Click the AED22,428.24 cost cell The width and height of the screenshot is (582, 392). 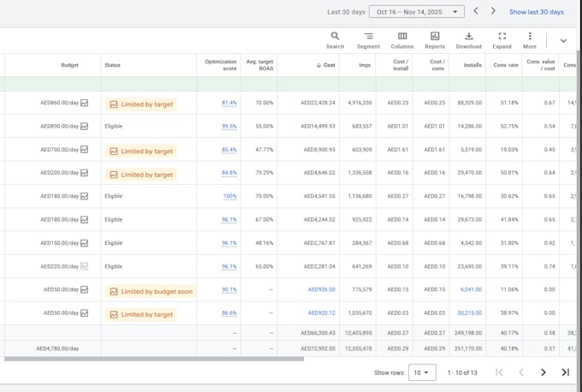tap(318, 103)
